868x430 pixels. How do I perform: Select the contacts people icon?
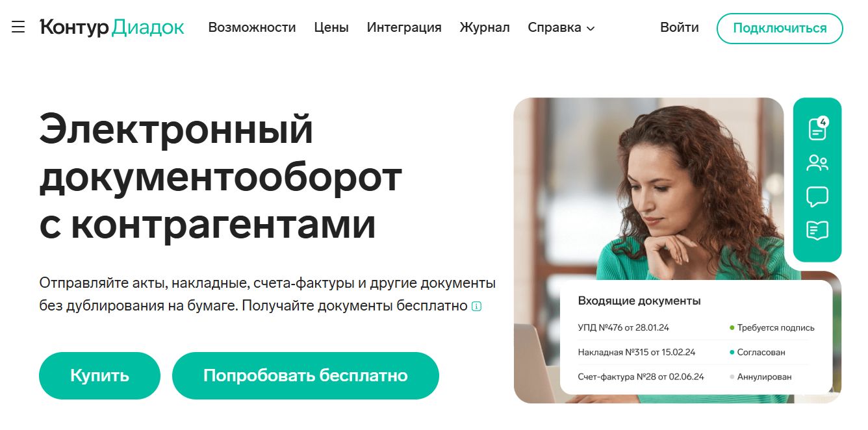pyautogui.click(x=817, y=163)
